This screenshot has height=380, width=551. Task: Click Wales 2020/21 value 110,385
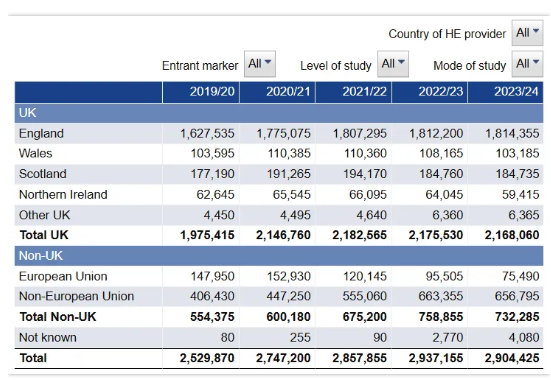(x=289, y=154)
